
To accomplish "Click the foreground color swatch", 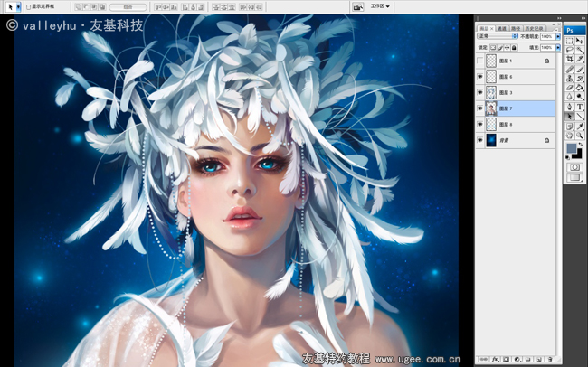I will tap(571, 148).
